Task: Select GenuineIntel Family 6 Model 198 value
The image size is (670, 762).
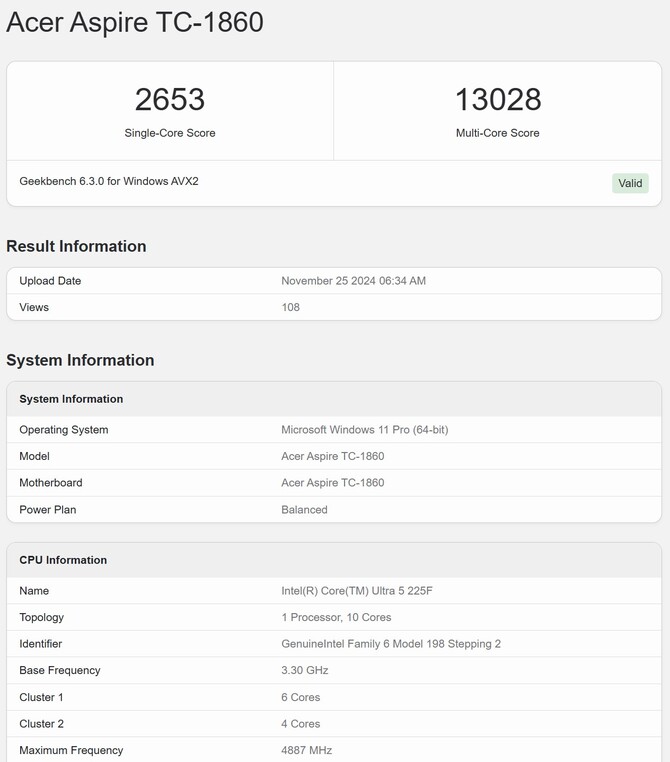Action: pos(391,644)
